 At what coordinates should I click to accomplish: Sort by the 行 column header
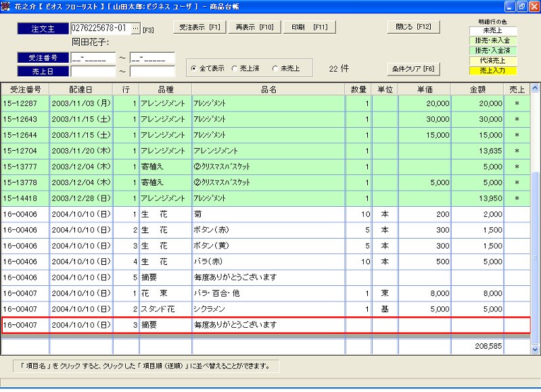[126, 89]
